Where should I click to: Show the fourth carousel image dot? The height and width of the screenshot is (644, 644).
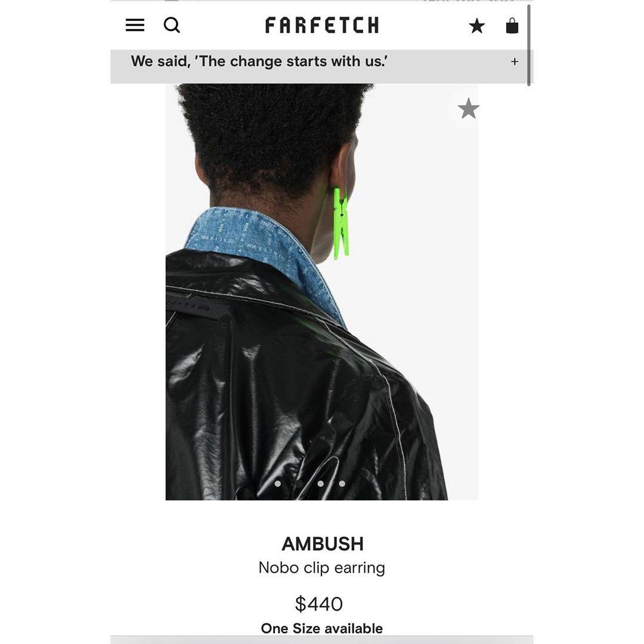[342, 484]
